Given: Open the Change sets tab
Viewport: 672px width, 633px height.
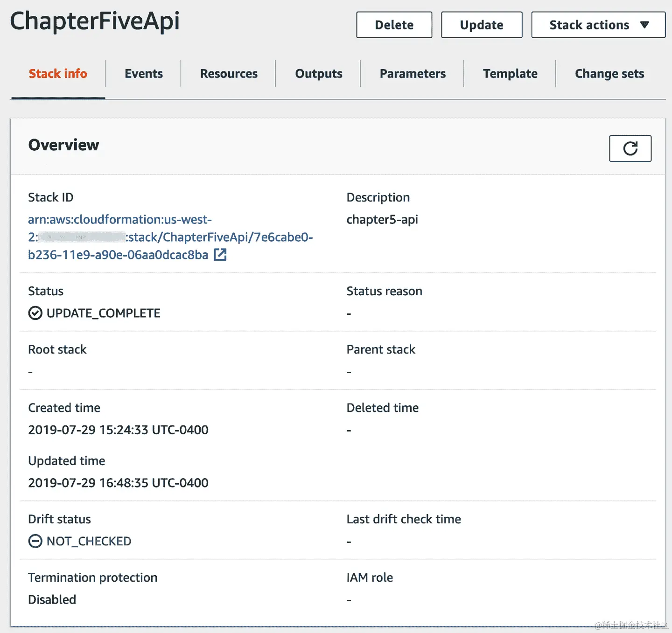Looking at the screenshot, I should 609,74.
